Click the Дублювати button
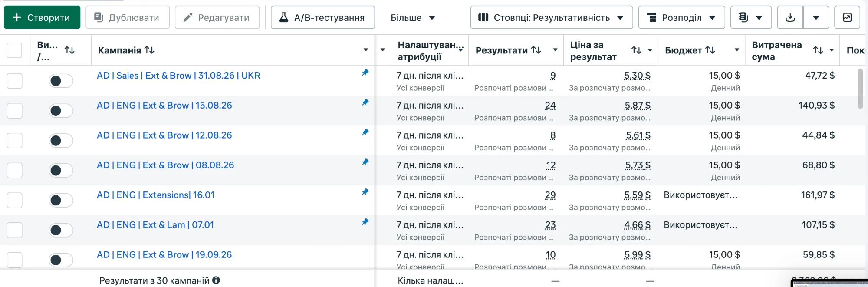868x287 pixels. tap(127, 17)
